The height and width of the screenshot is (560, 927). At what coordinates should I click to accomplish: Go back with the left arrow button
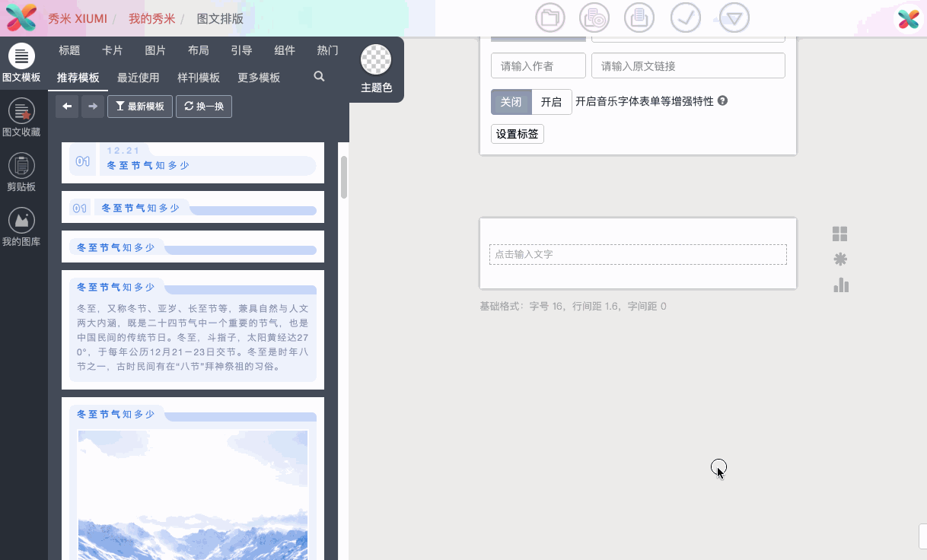(x=67, y=107)
